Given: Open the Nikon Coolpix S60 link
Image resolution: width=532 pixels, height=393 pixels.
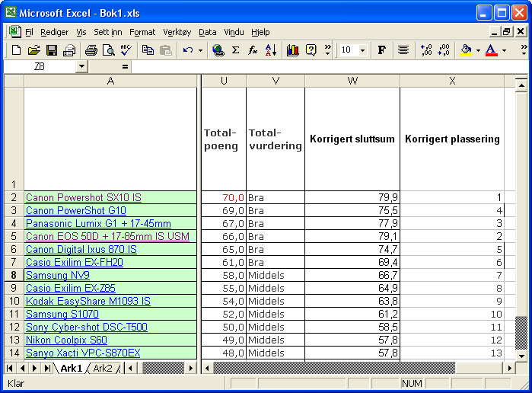Looking at the screenshot, I should pos(66,340).
